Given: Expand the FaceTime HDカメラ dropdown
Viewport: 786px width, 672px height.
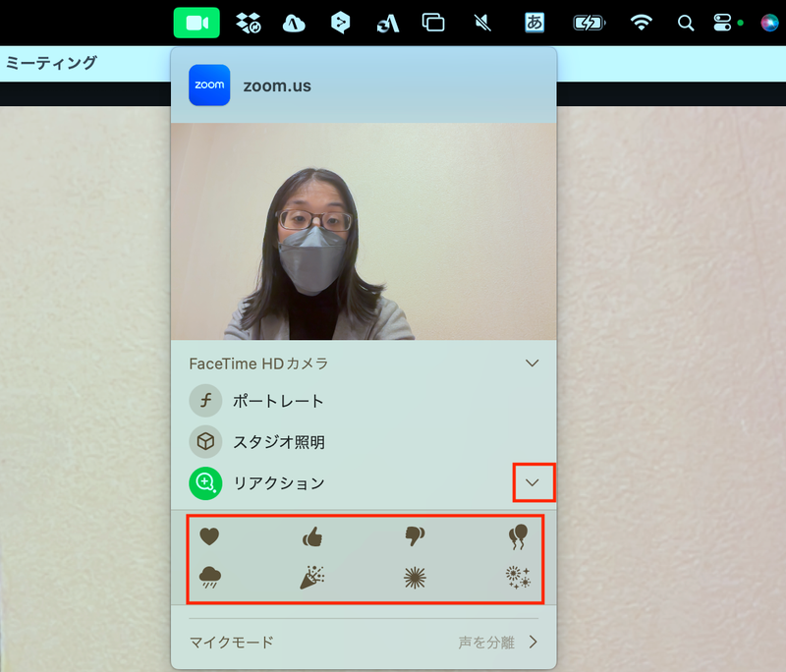Looking at the screenshot, I should tap(533, 363).
